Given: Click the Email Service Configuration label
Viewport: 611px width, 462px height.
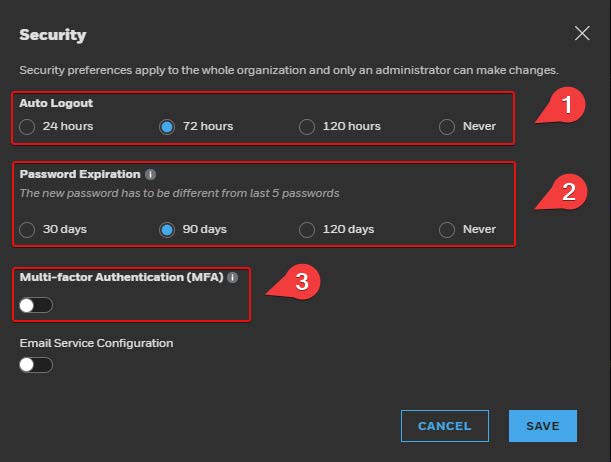Looking at the screenshot, I should click(96, 343).
